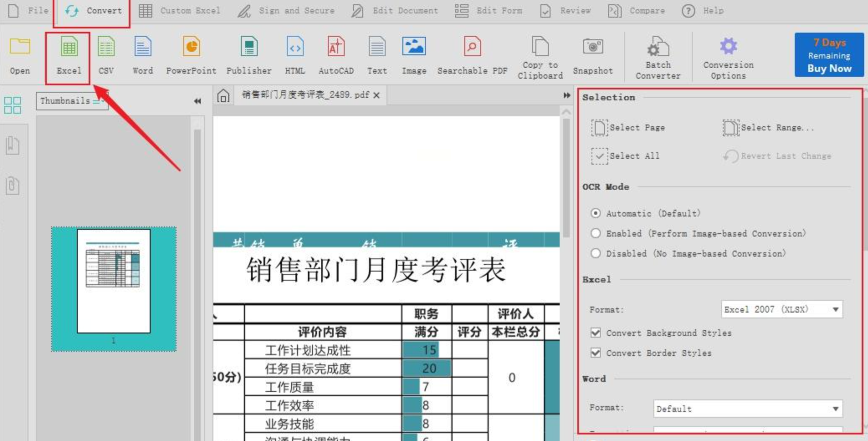Click the 工作质量 row text

[x=289, y=387]
